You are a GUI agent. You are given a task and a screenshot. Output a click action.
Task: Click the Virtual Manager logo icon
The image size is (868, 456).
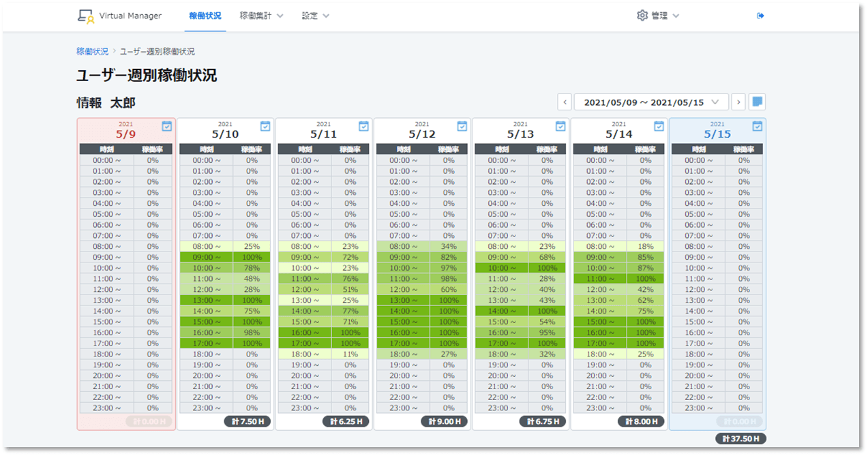pyautogui.click(x=84, y=15)
